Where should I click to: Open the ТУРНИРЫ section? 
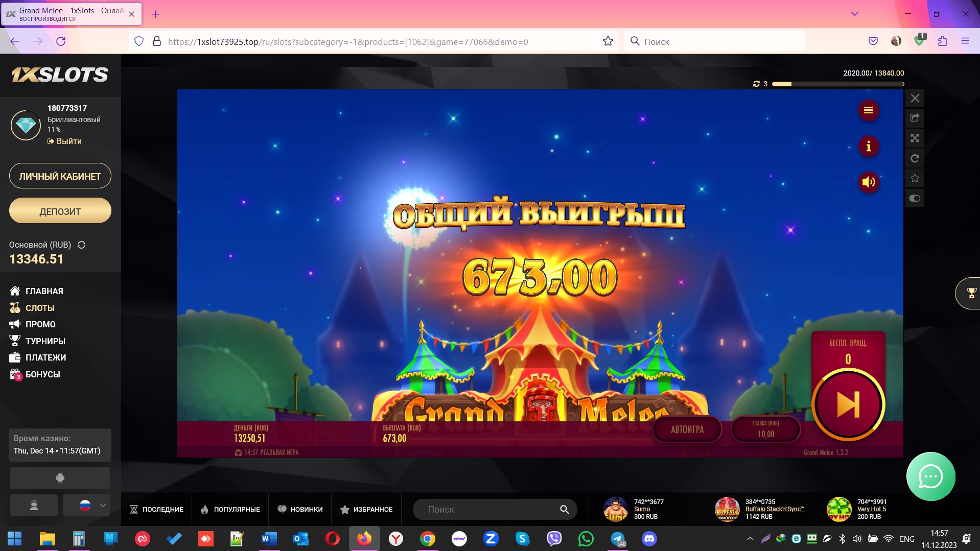tap(37, 341)
